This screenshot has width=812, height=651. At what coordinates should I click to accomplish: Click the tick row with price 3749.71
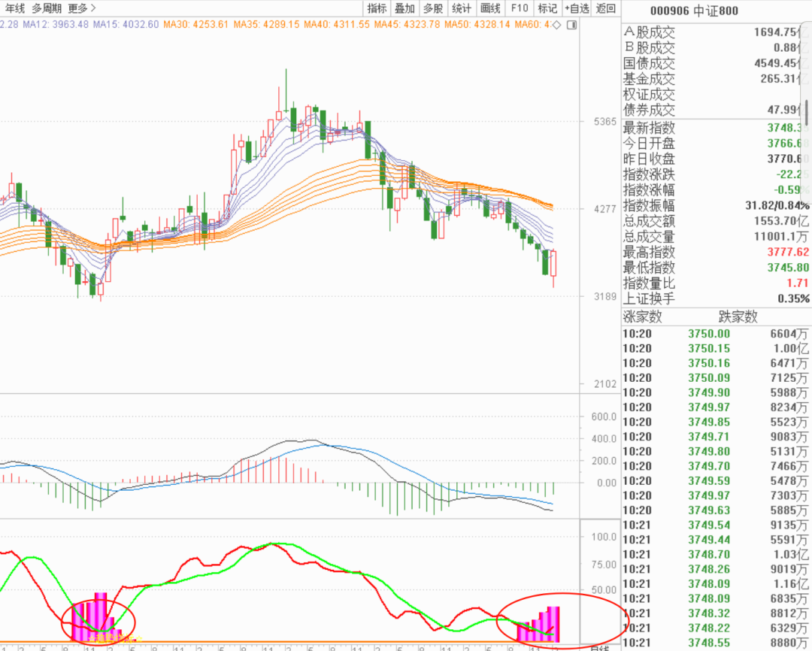click(716, 437)
